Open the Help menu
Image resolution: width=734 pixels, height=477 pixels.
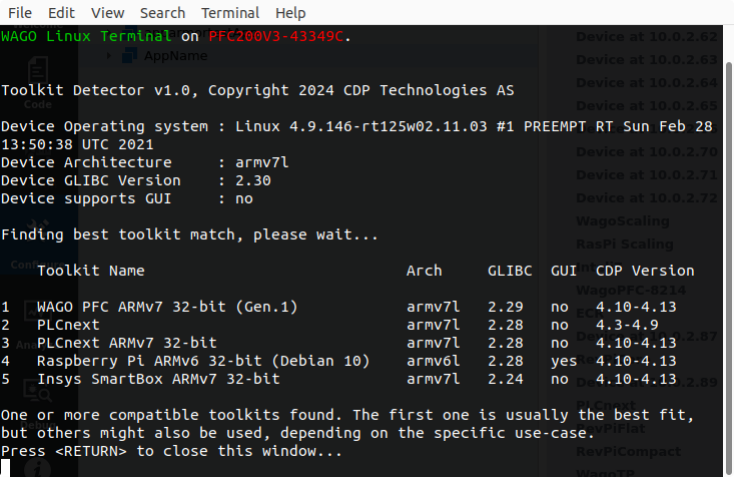coord(290,13)
